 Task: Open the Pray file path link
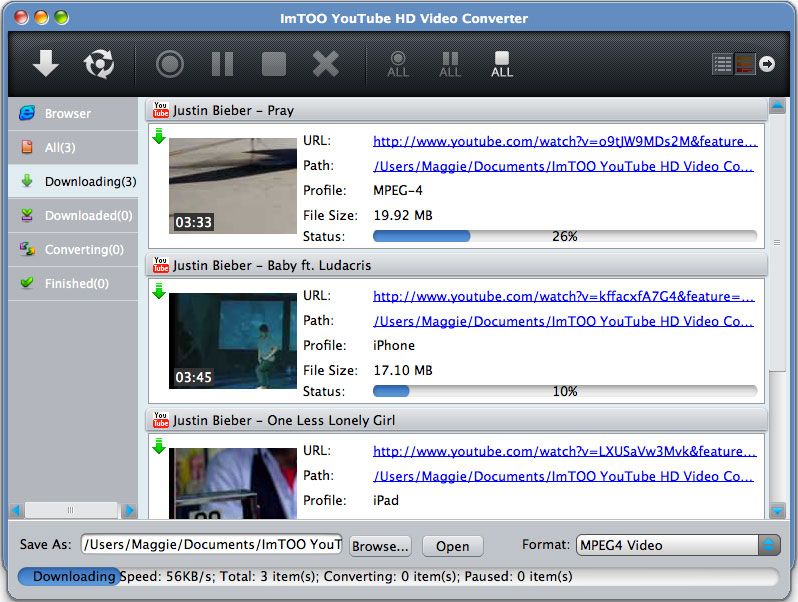click(x=563, y=166)
